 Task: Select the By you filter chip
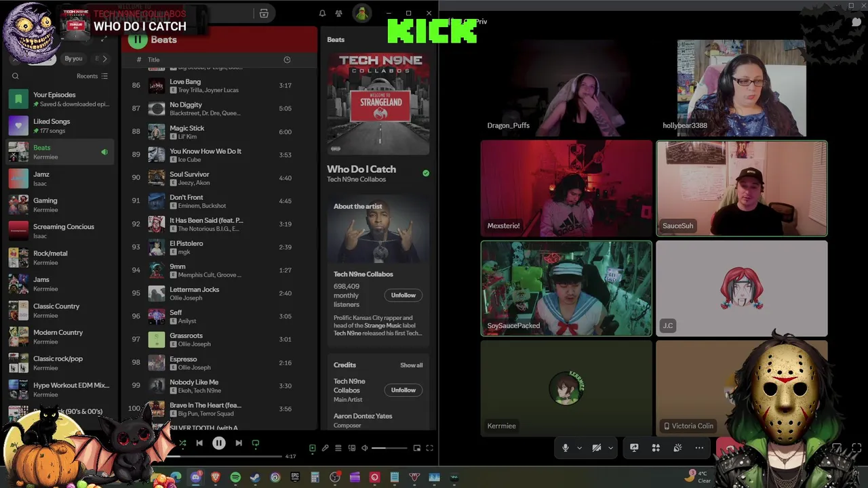tap(73, 59)
